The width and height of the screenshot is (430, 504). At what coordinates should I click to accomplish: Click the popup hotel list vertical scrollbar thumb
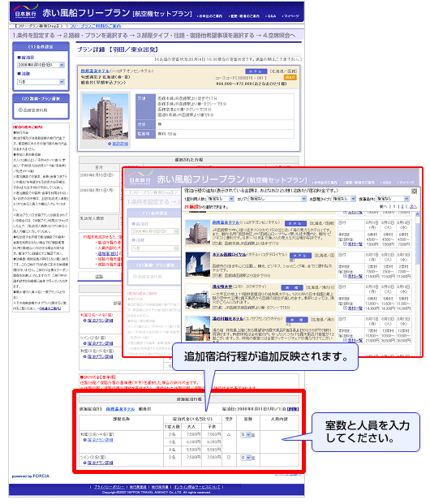tap(418, 243)
